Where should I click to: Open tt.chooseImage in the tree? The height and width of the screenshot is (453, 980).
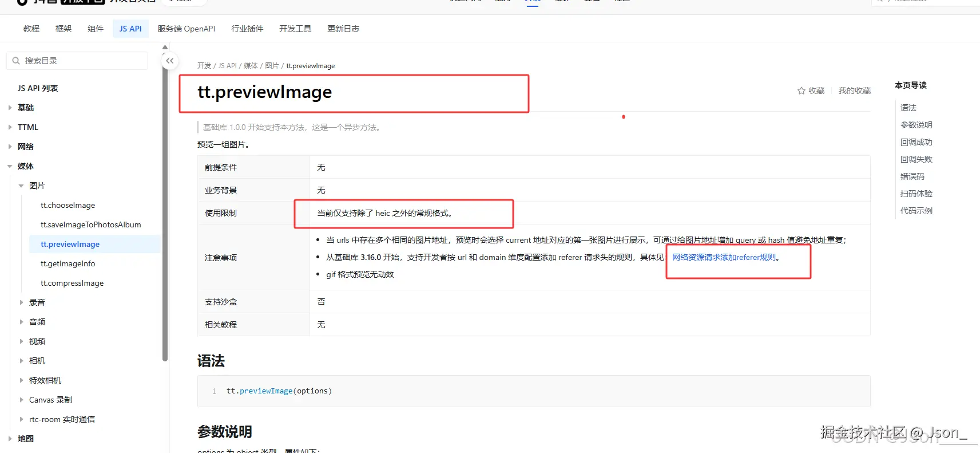pyautogui.click(x=68, y=205)
